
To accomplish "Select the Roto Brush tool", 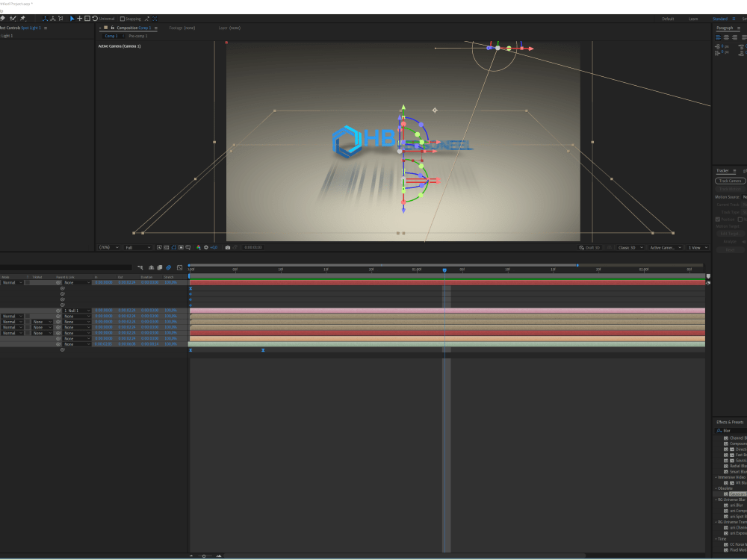I will [x=13, y=19].
